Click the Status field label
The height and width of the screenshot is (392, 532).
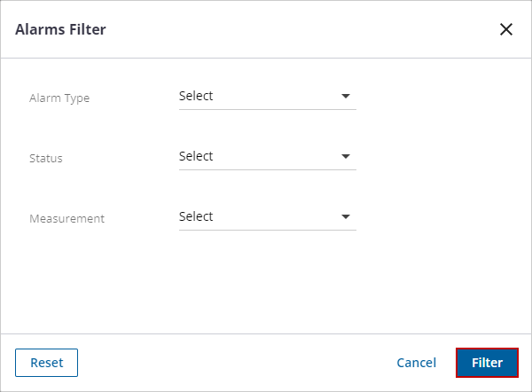[x=46, y=158]
